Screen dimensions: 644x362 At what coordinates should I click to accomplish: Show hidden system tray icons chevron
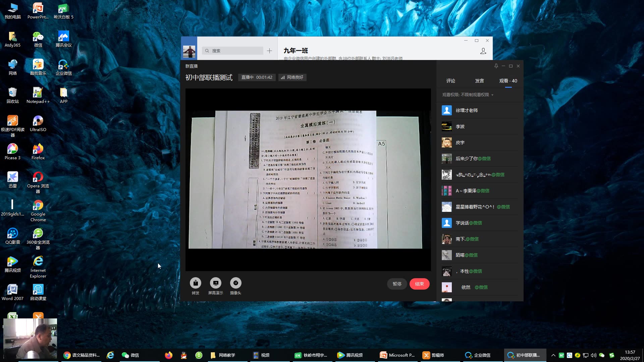tap(553, 355)
